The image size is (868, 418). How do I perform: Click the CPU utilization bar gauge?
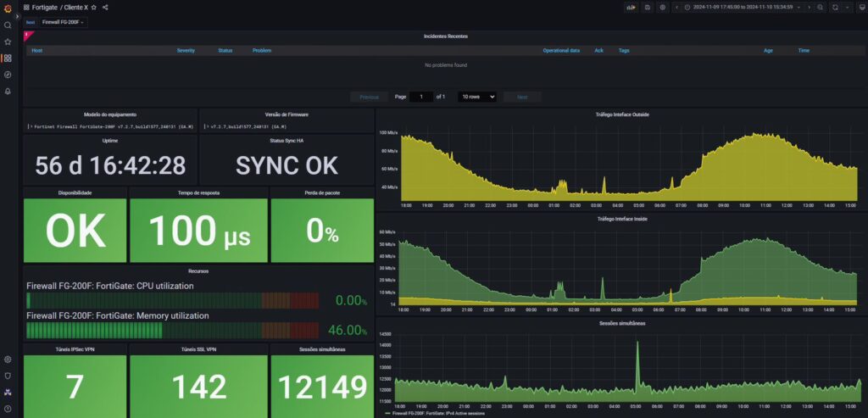click(173, 301)
